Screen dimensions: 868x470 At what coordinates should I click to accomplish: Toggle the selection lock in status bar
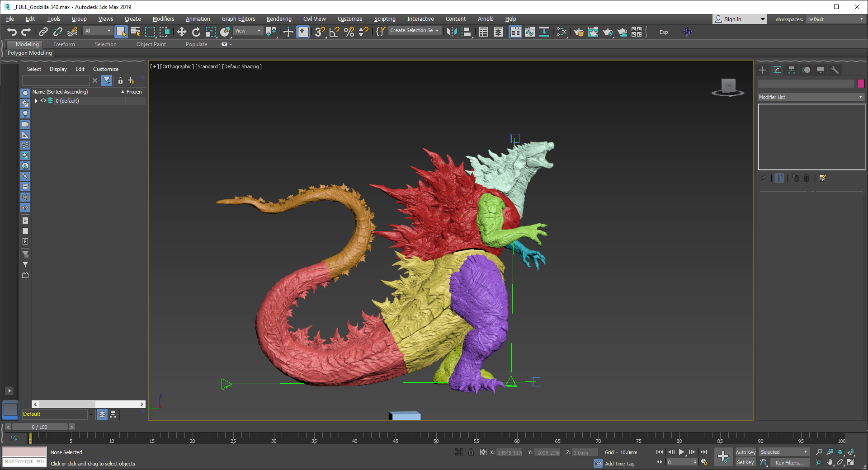(x=471, y=452)
